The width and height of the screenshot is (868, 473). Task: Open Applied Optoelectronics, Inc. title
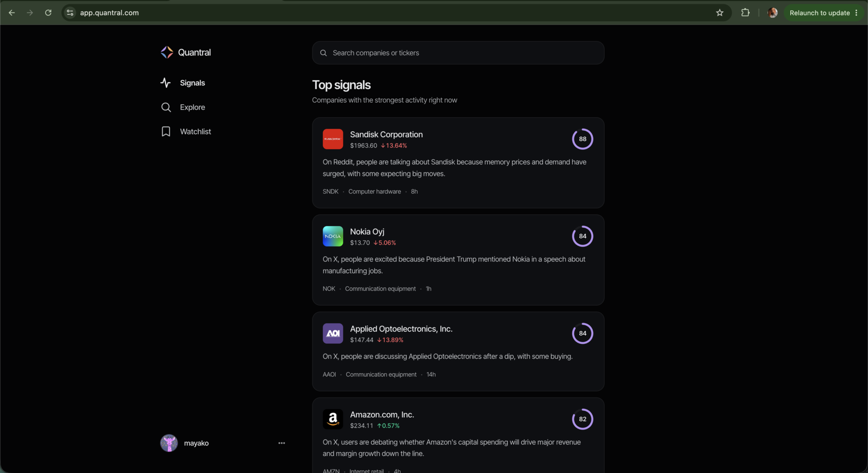tap(401, 329)
